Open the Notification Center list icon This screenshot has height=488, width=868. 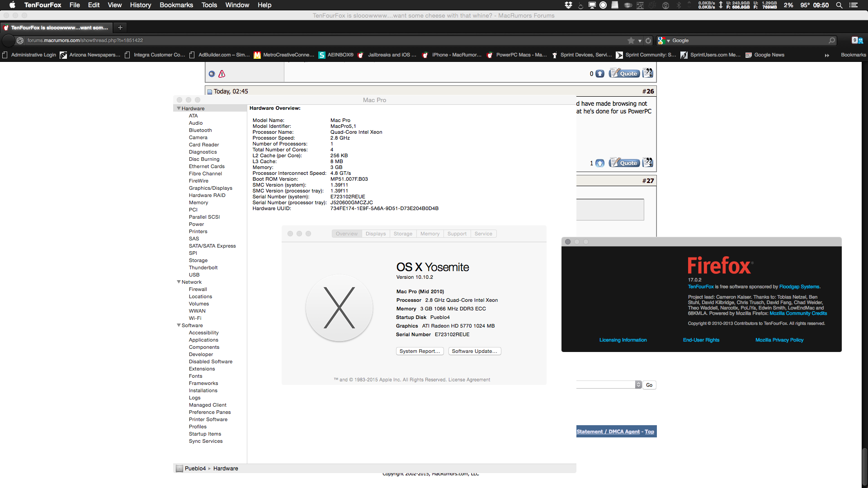854,5
